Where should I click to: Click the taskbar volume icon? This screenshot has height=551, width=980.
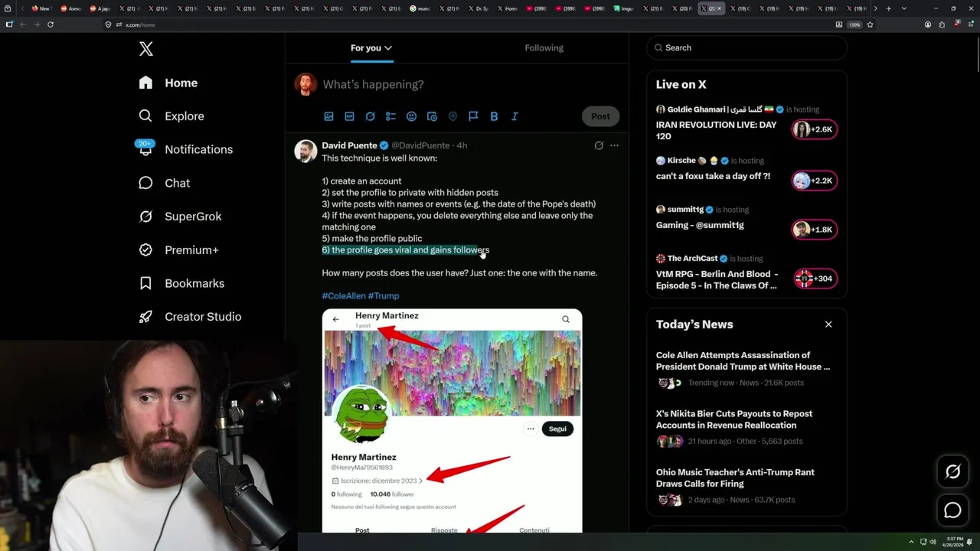pyautogui.click(x=933, y=542)
